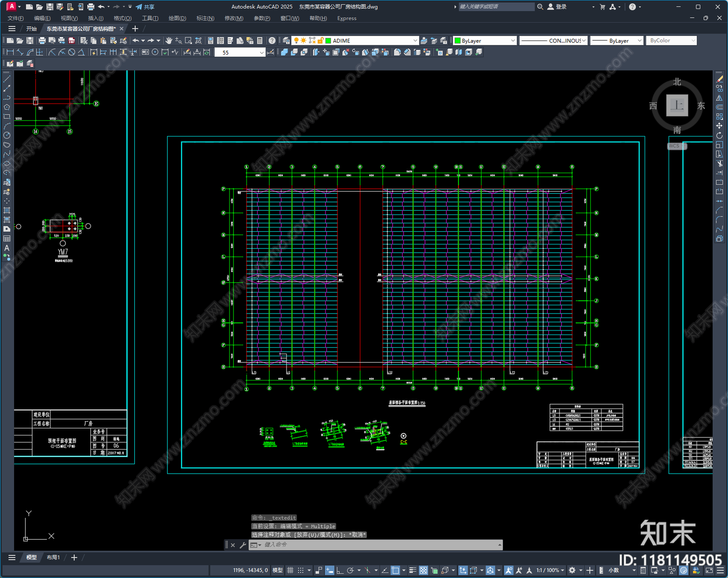Toggle Ortho mode in status bar
728x578 pixels.
[x=339, y=570]
